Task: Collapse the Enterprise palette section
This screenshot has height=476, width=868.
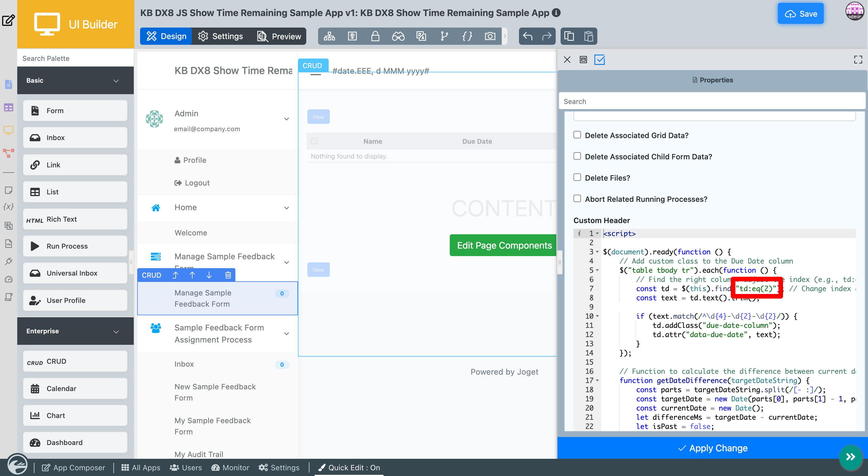Action: pos(116,332)
